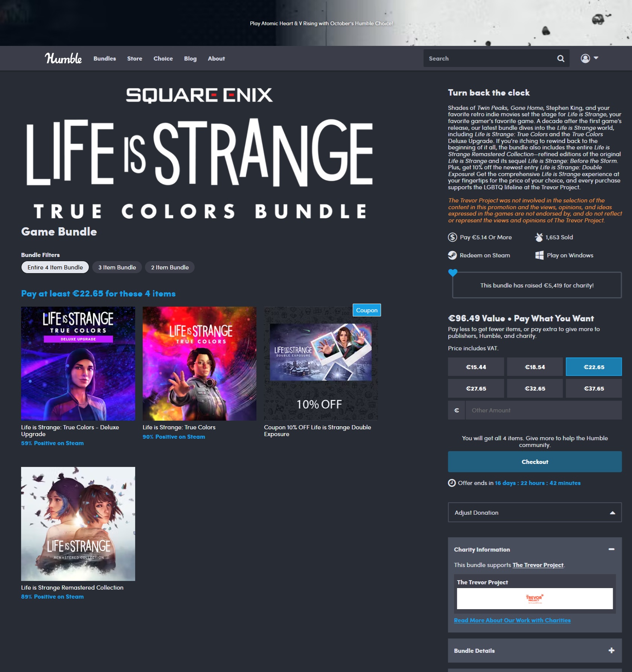Click the Checkout button

[x=535, y=462]
